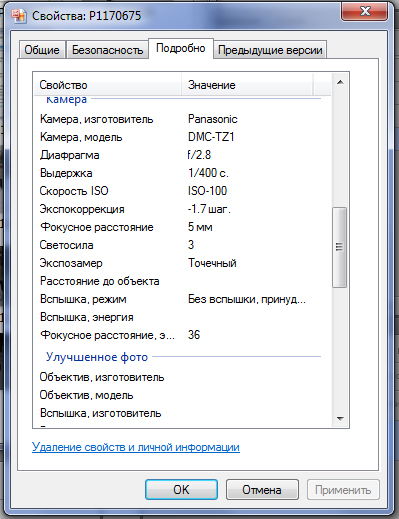The height and width of the screenshot is (519, 399).
Task: Click the Улучшенное фото group heading
Action: (97, 357)
